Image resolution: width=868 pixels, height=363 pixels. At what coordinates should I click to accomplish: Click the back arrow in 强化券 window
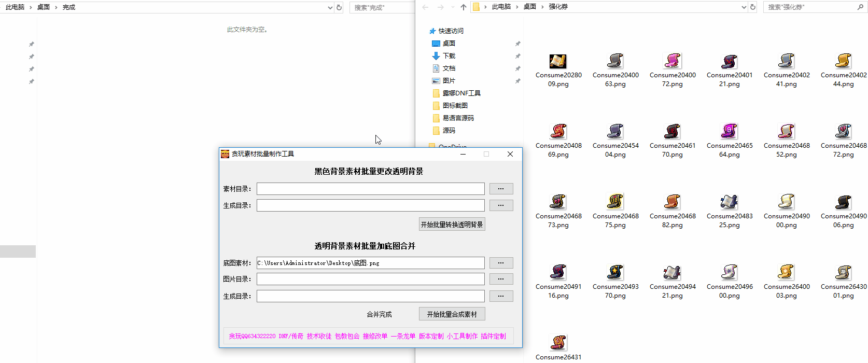pos(425,7)
